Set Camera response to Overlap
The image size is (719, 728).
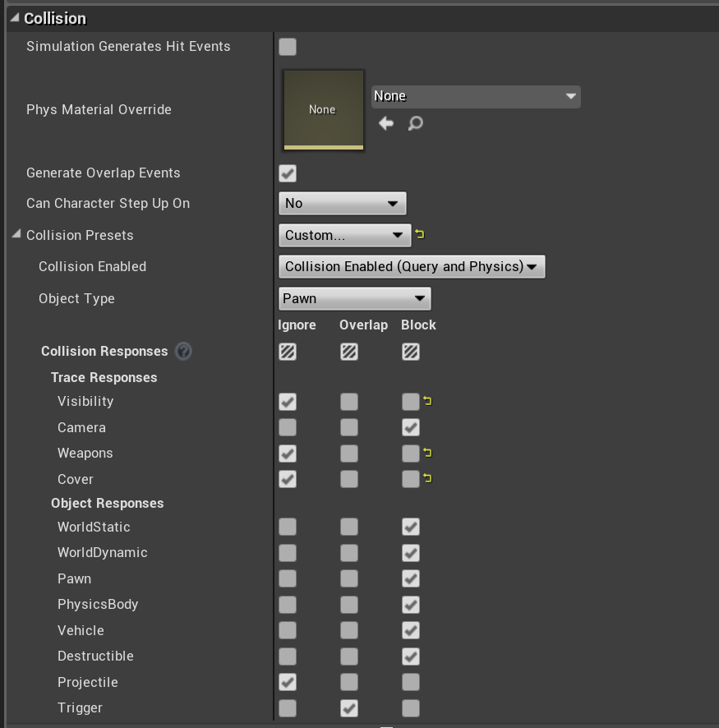tap(349, 427)
